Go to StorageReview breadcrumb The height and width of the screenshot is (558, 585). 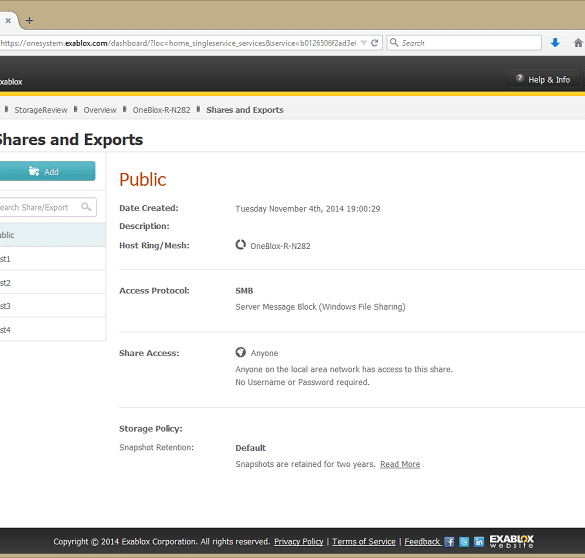tap(41, 110)
